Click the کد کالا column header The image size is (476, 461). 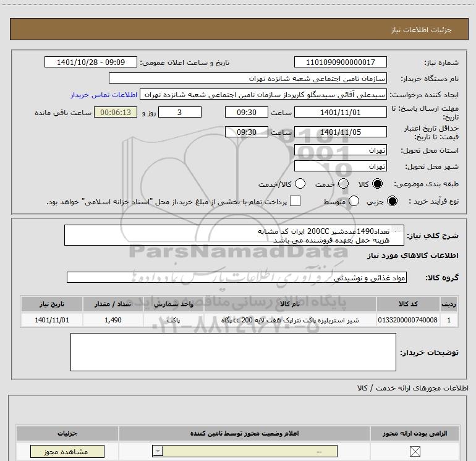[x=408, y=304]
